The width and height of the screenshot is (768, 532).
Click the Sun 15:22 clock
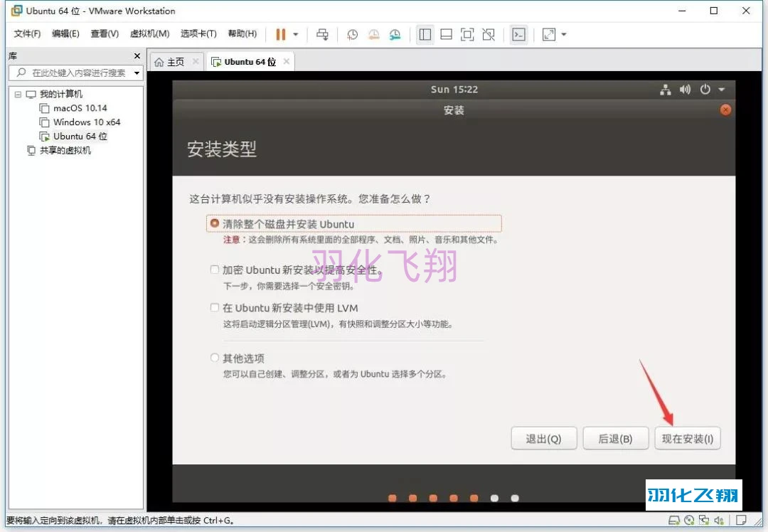click(x=454, y=90)
